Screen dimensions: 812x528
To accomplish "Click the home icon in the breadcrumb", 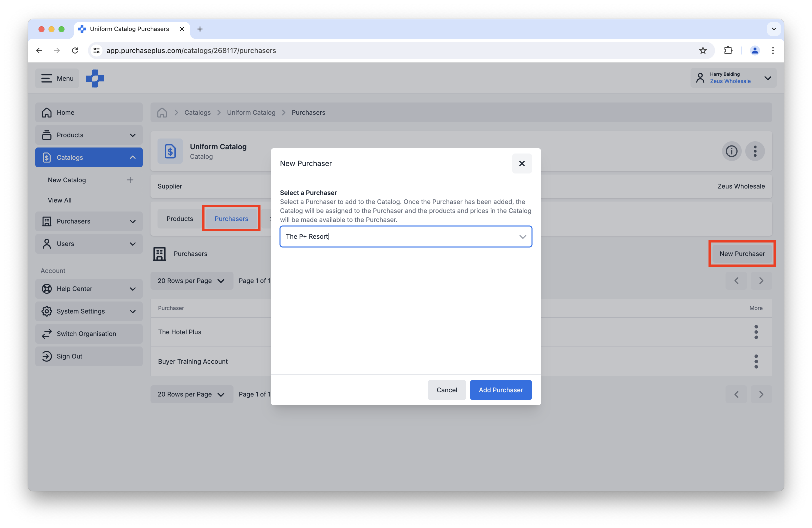I will pos(162,112).
